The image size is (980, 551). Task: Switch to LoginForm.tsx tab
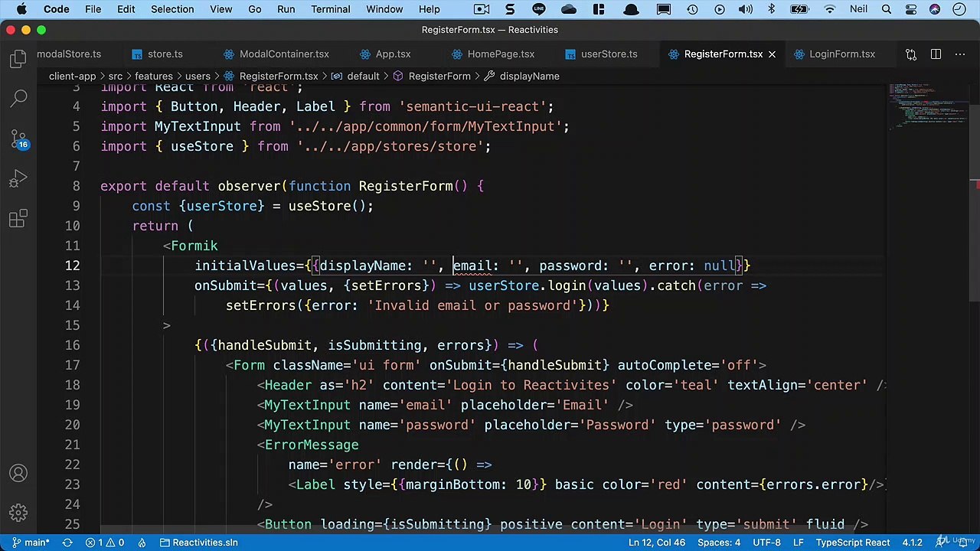841,54
